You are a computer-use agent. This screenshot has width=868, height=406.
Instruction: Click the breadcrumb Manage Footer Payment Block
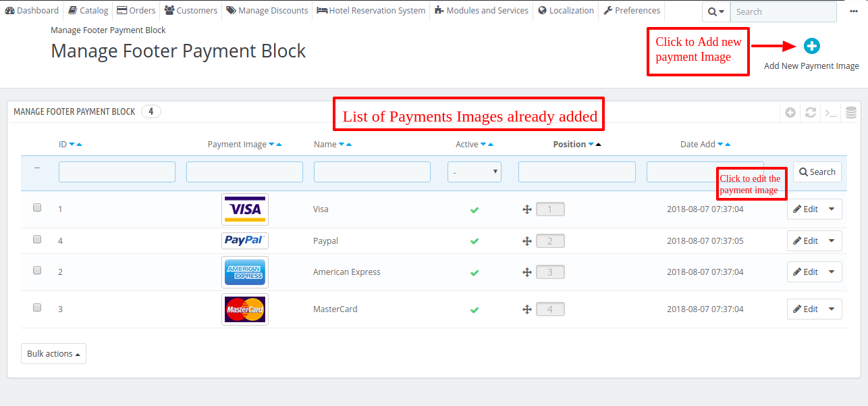[108, 30]
